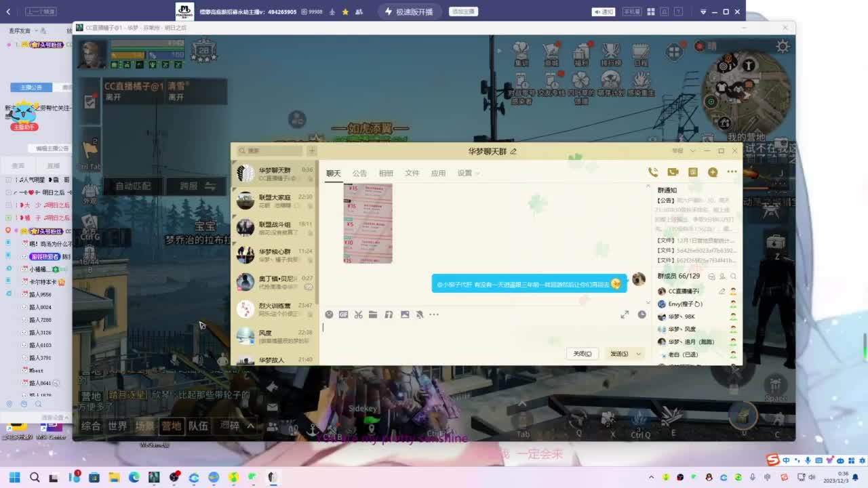
Task: Click the 添加主播 button
Action: [465, 12]
